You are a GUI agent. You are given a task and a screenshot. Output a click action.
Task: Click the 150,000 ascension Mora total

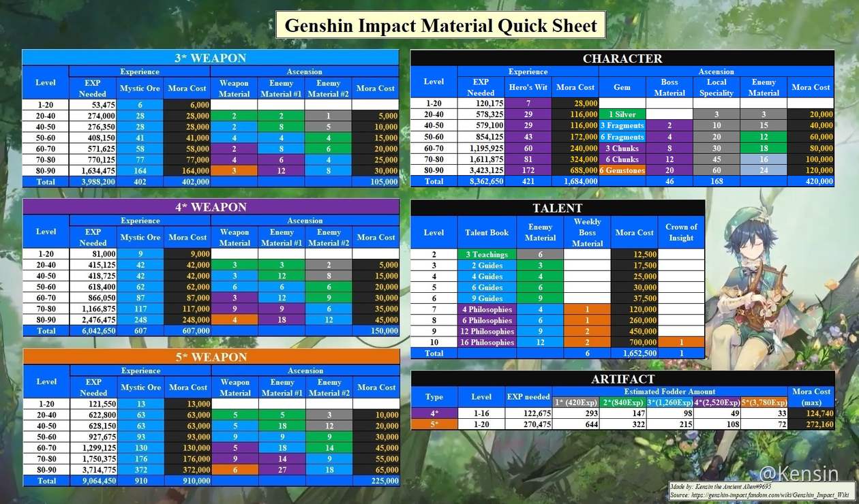tap(376, 330)
